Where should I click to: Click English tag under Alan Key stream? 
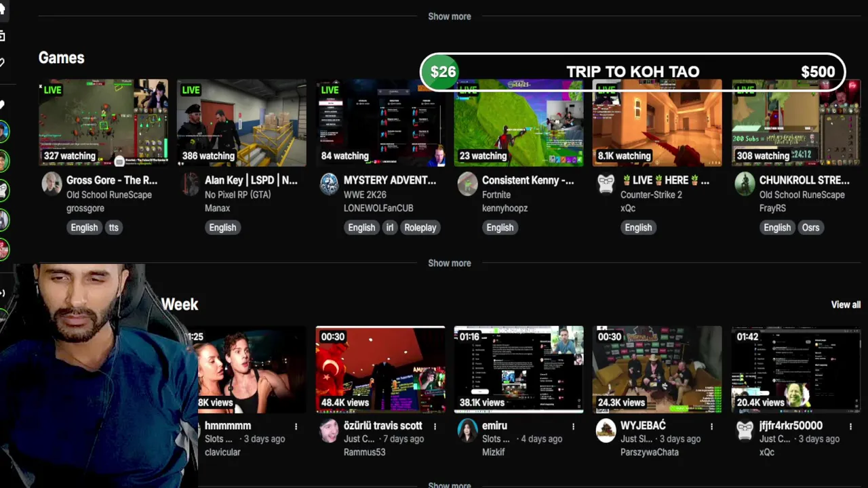[x=222, y=228]
